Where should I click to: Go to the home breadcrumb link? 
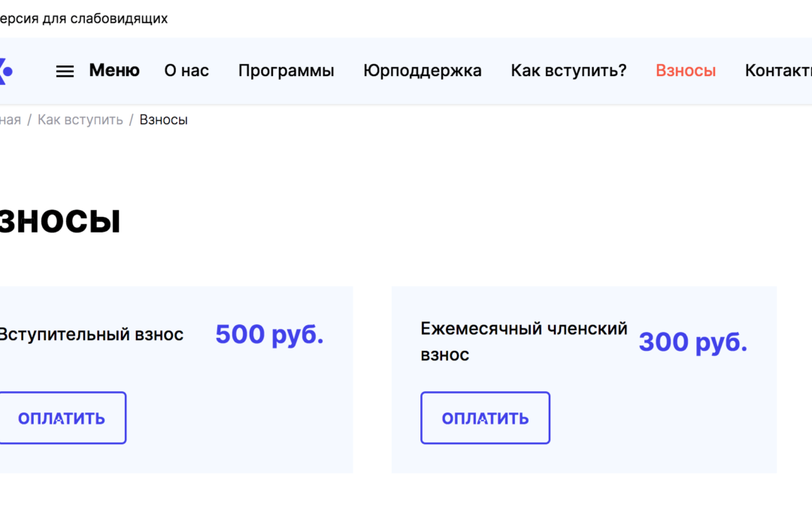coord(11,120)
